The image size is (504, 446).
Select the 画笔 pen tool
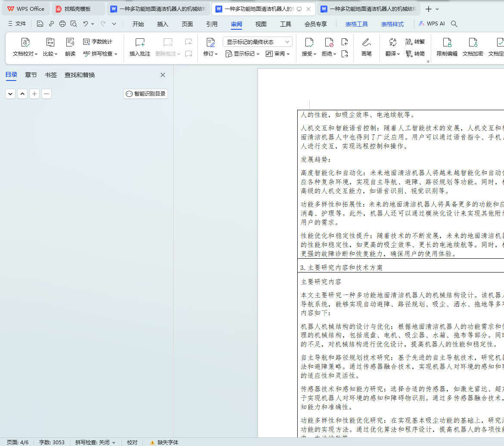367,47
